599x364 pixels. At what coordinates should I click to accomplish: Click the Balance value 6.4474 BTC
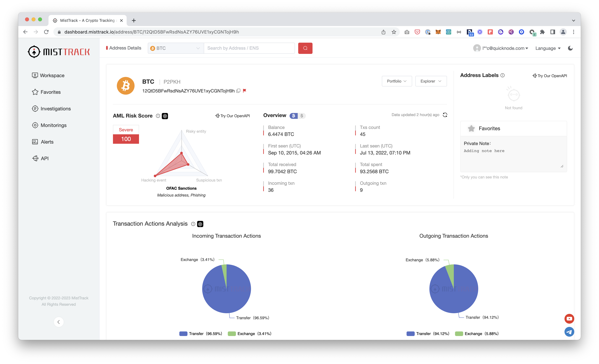(281, 134)
